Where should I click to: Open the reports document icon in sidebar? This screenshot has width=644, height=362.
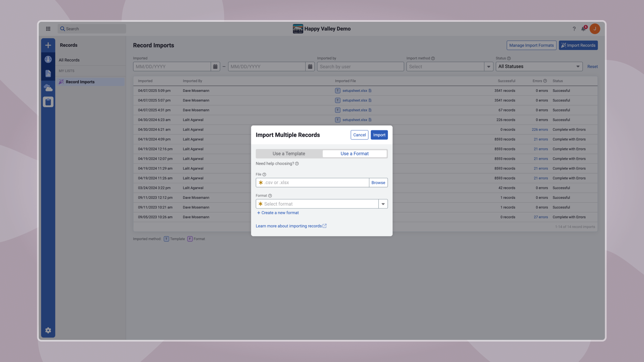48,73
